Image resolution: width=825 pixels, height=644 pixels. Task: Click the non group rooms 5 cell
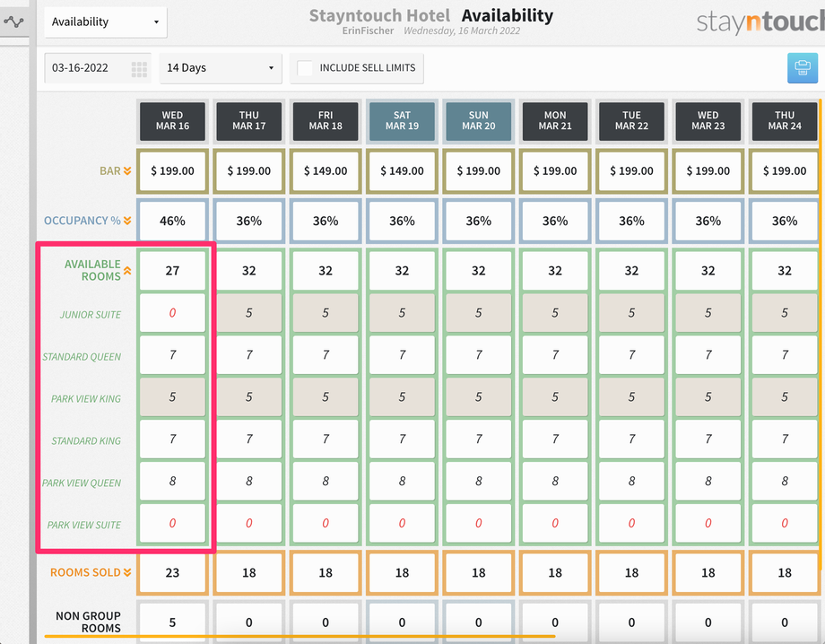172,623
